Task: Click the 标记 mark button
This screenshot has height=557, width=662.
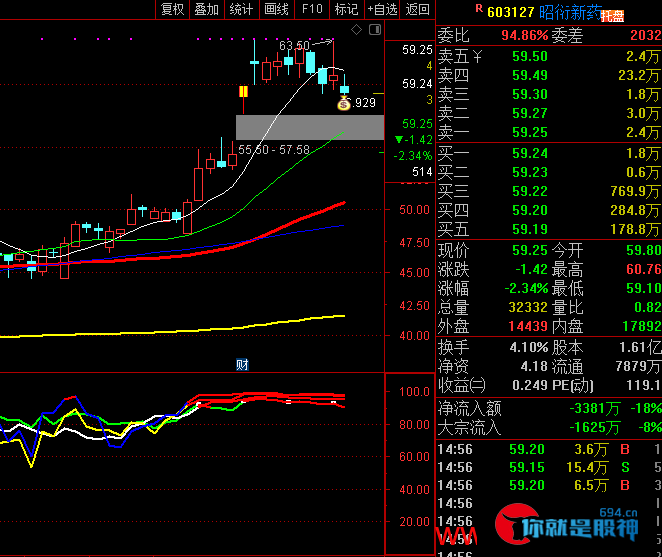Action: click(346, 9)
